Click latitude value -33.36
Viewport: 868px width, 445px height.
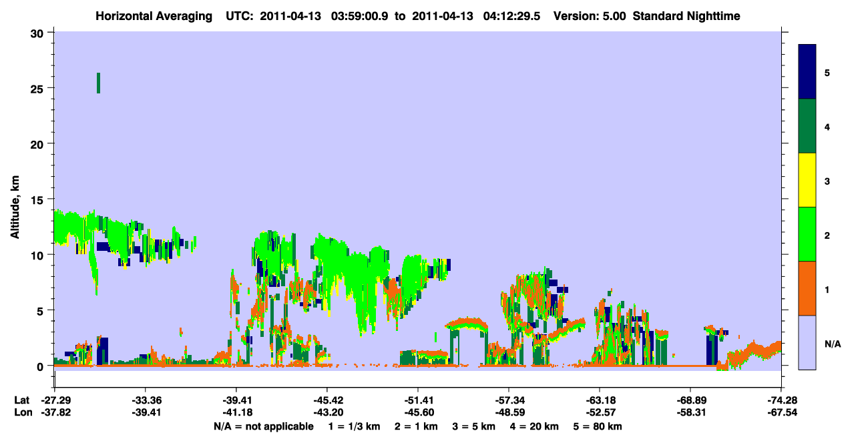click(145, 400)
